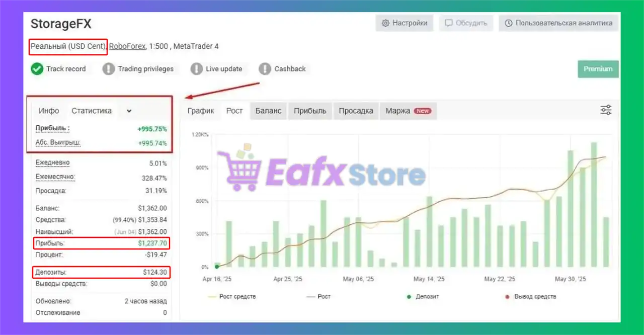Open chart options via the sliders icon

(606, 110)
